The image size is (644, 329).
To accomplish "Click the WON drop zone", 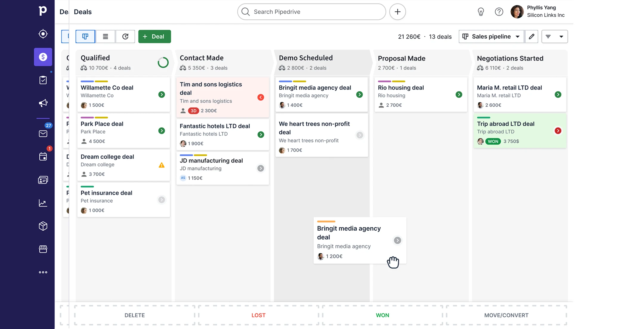I will pyautogui.click(x=382, y=315).
